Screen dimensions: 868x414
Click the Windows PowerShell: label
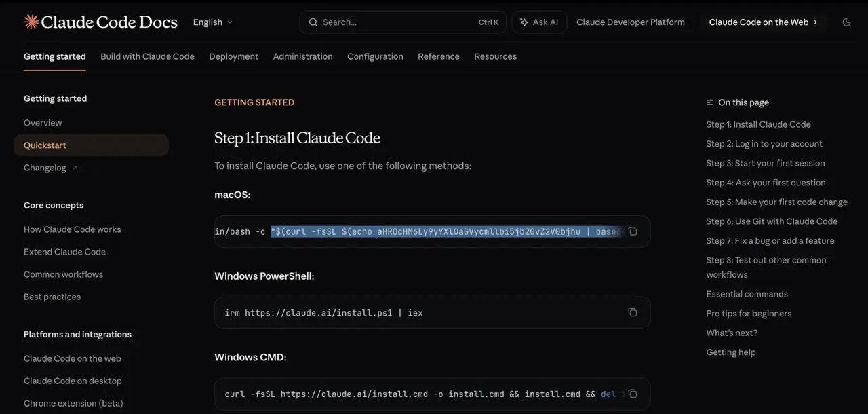tap(264, 276)
